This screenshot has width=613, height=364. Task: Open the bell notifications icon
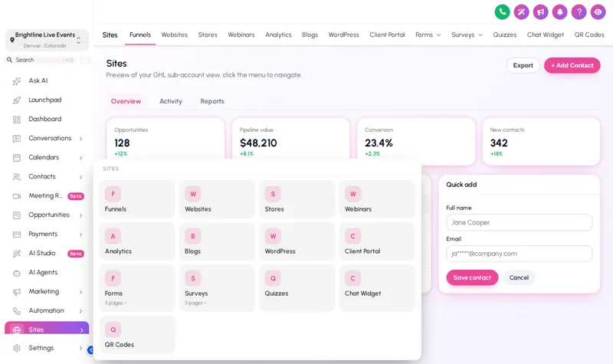click(x=560, y=11)
